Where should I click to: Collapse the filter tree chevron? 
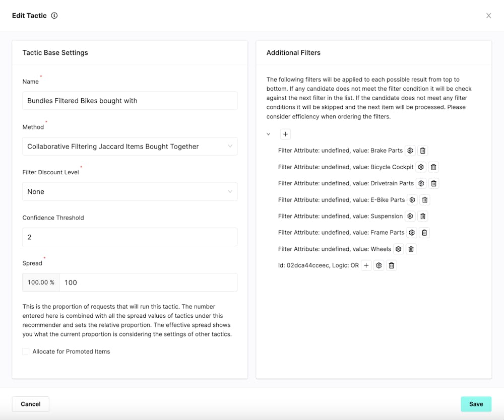269,134
